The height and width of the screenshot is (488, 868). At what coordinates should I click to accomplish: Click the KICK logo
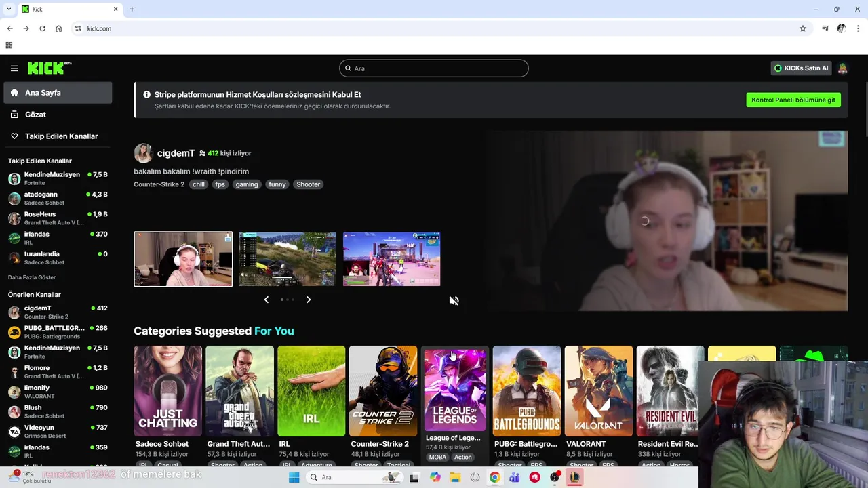[x=49, y=68]
